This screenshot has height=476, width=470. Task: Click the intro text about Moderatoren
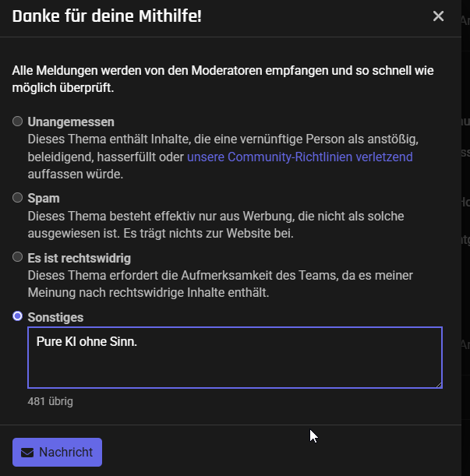point(223,79)
